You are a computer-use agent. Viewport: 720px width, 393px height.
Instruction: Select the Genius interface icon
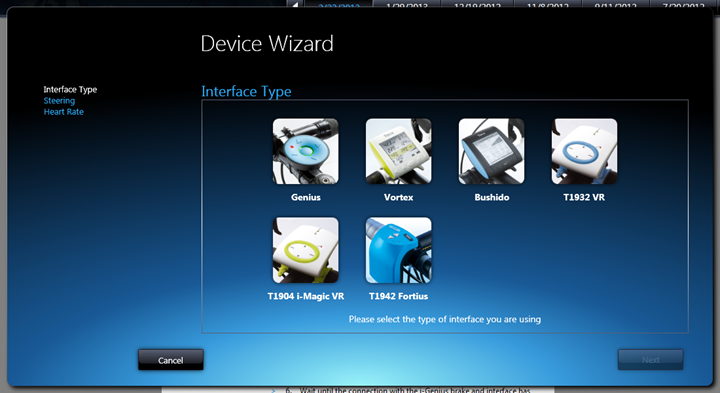306,152
